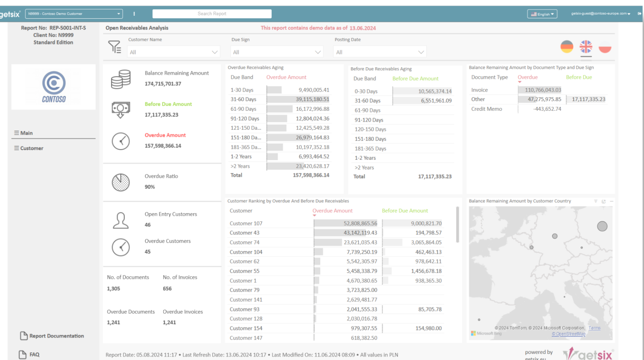Viewport: 644px width, 360px height.
Task: Click the logout icon in the header
Action: (x=639, y=14)
